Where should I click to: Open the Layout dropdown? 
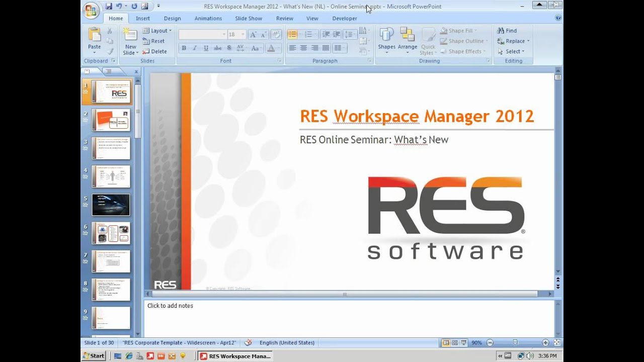click(157, 31)
